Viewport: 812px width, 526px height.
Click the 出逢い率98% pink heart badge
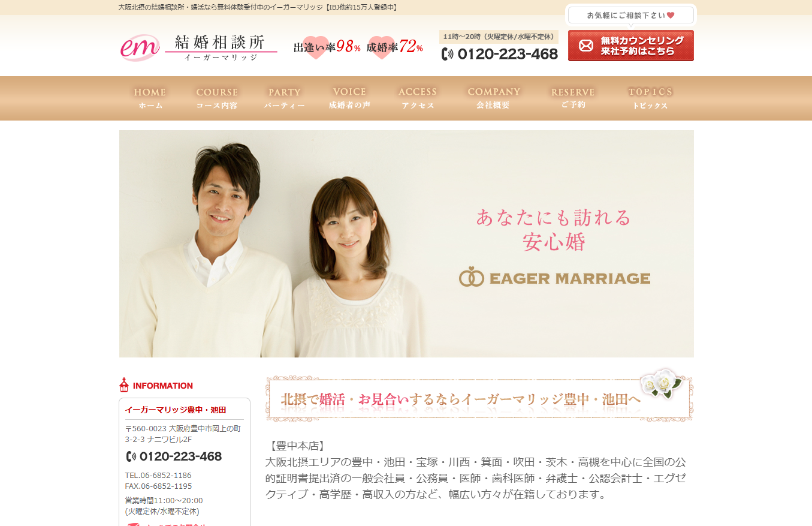[x=327, y=47]
